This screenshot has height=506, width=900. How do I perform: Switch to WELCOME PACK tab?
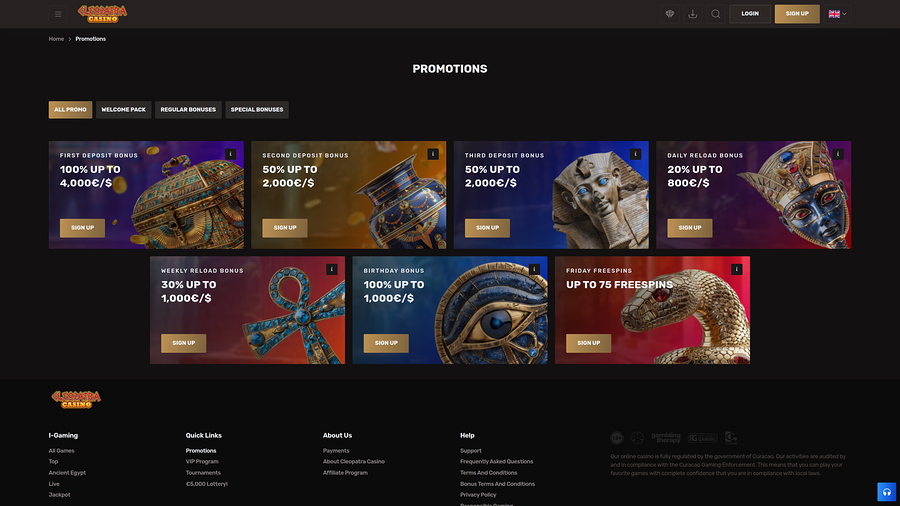pos(123,110)
